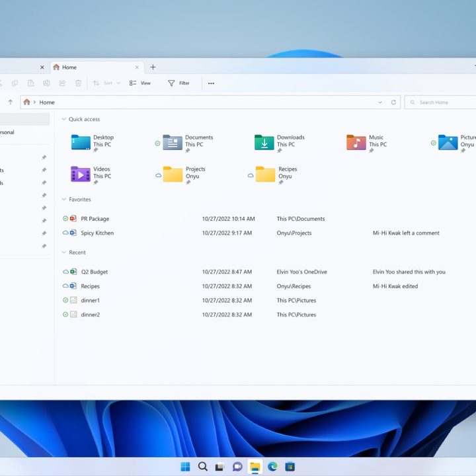Open Microsoft Store from the taskbar

point(290,466)
